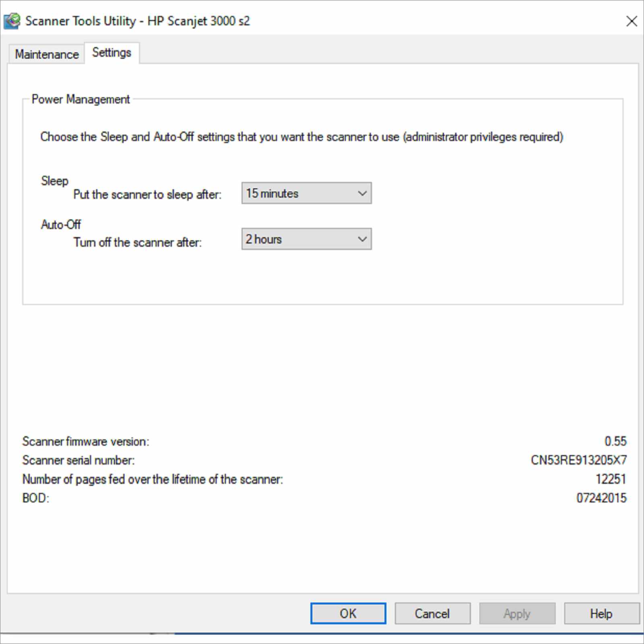Click the BOD value 07242015
Image resolution: width=644 pixels, height=644 pixels.
point(601,498)
